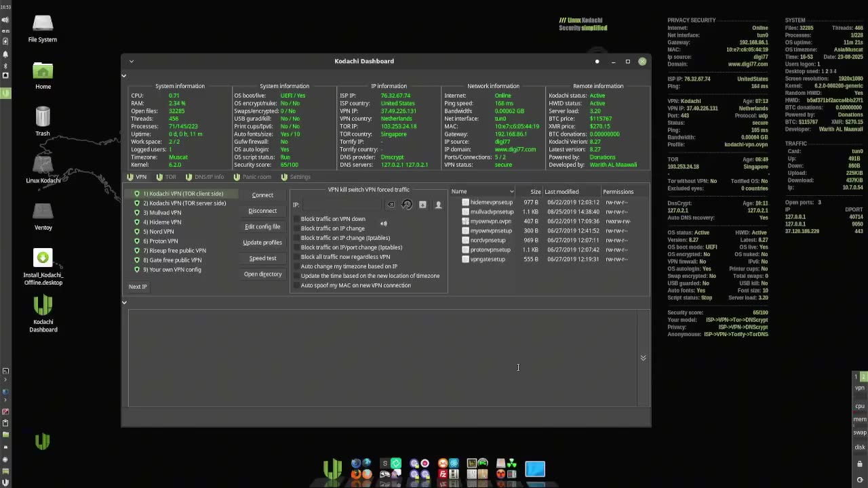Open the Linux Kodachi drive icon
This screenshot has width=868, height=488.
tap(43, 168)
